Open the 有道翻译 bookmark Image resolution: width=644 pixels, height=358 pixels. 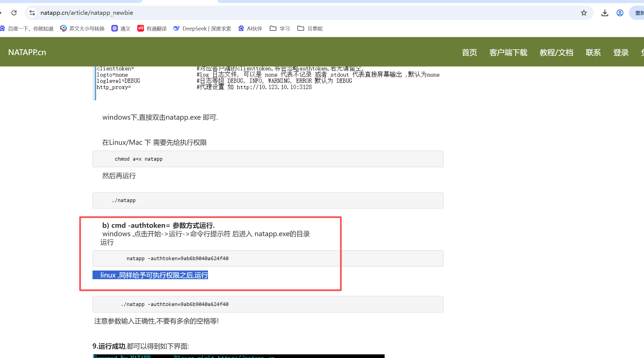152,29
